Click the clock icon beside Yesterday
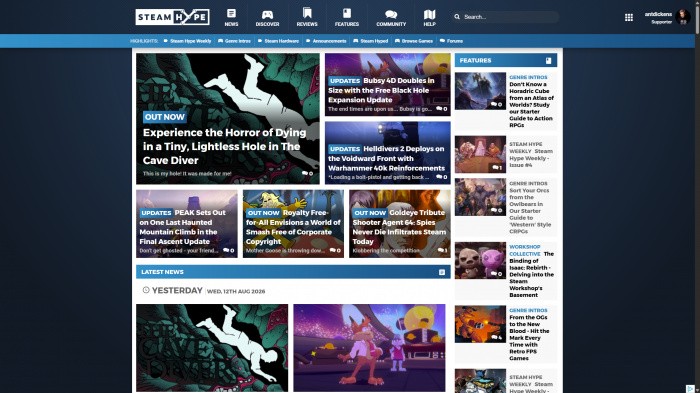Image resolution: width=700 pixels, height=393 pixels. 146,290
